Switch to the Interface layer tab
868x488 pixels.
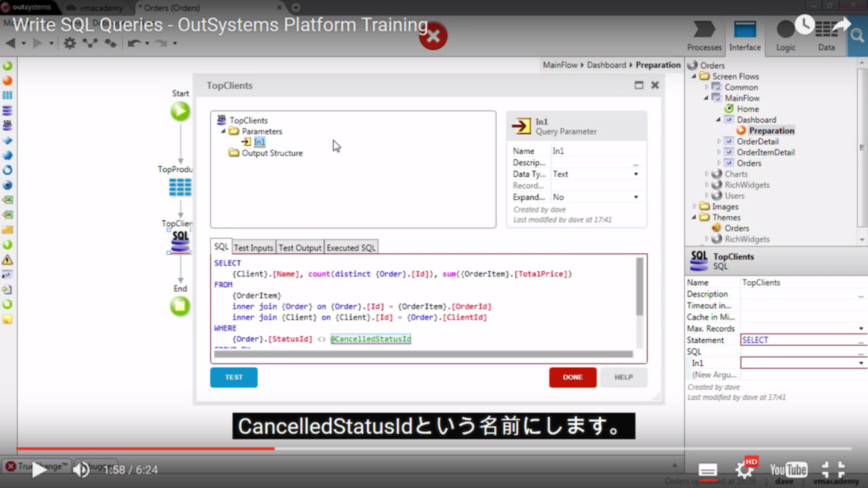[744, 36]
